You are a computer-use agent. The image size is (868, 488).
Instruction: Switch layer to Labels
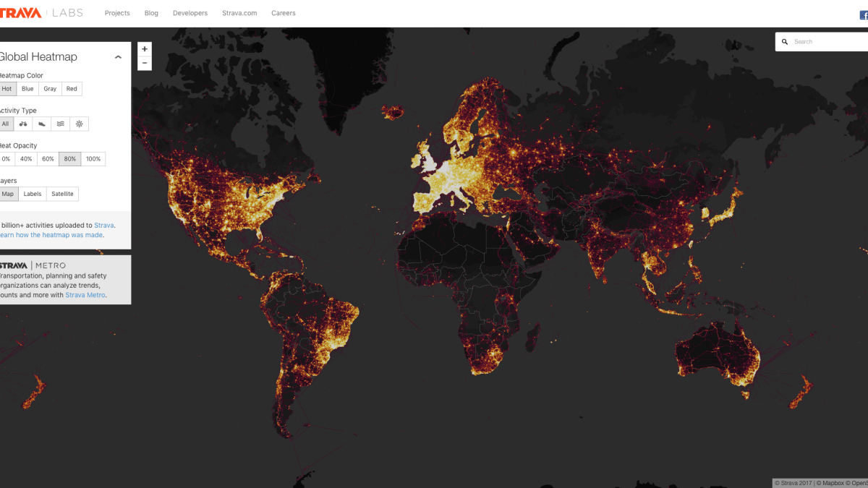click(x=33, y=194)
